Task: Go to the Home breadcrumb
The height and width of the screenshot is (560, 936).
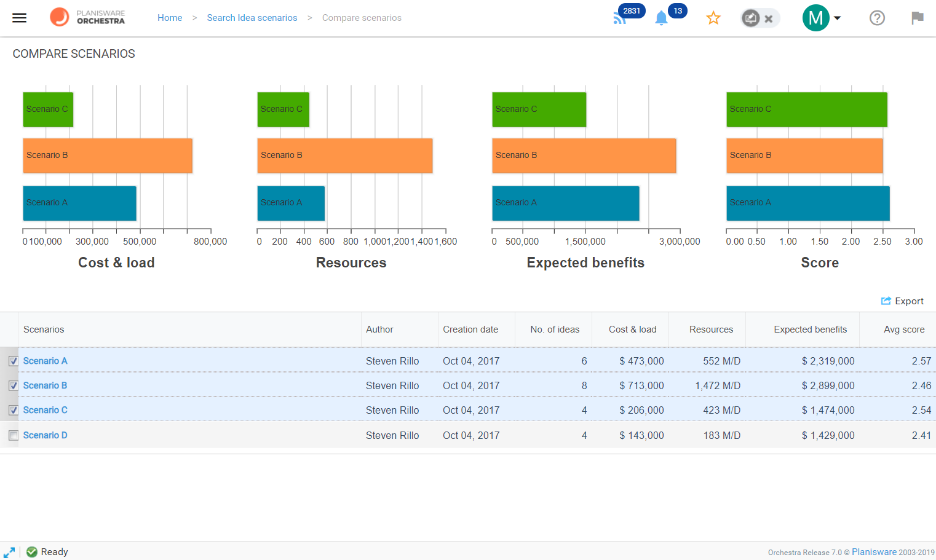Action: 170,18
